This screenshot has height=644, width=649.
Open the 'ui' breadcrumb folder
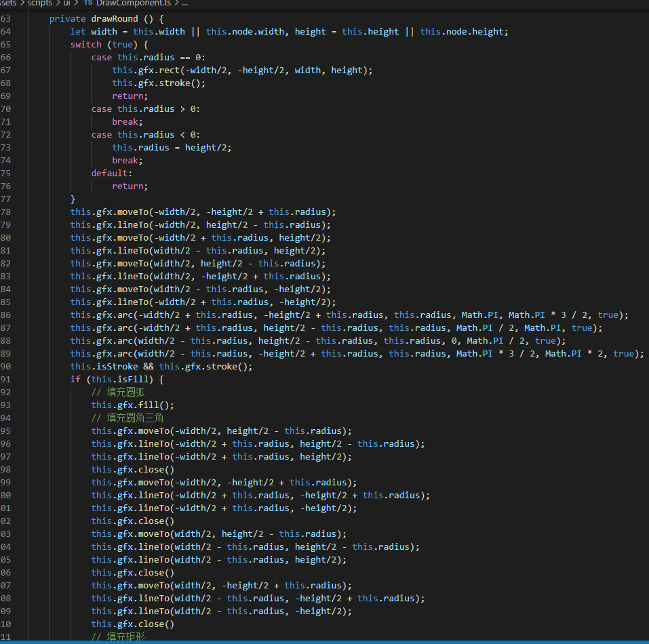pyautogui.click(x=66, y=3)
